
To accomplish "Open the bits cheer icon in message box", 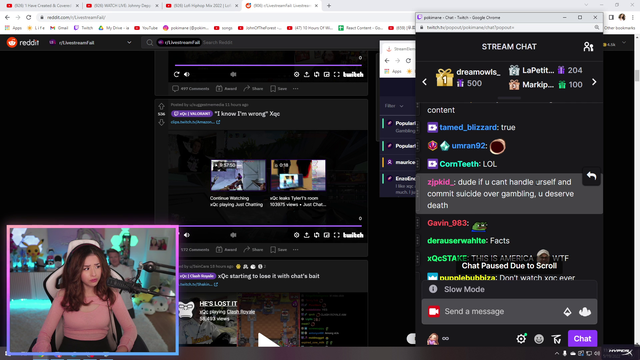I will 567,312.
